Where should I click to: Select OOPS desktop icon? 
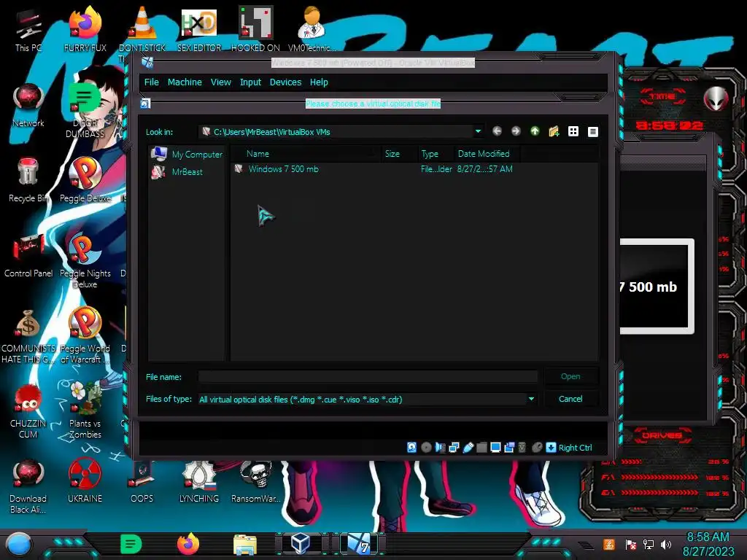point(142,481)
